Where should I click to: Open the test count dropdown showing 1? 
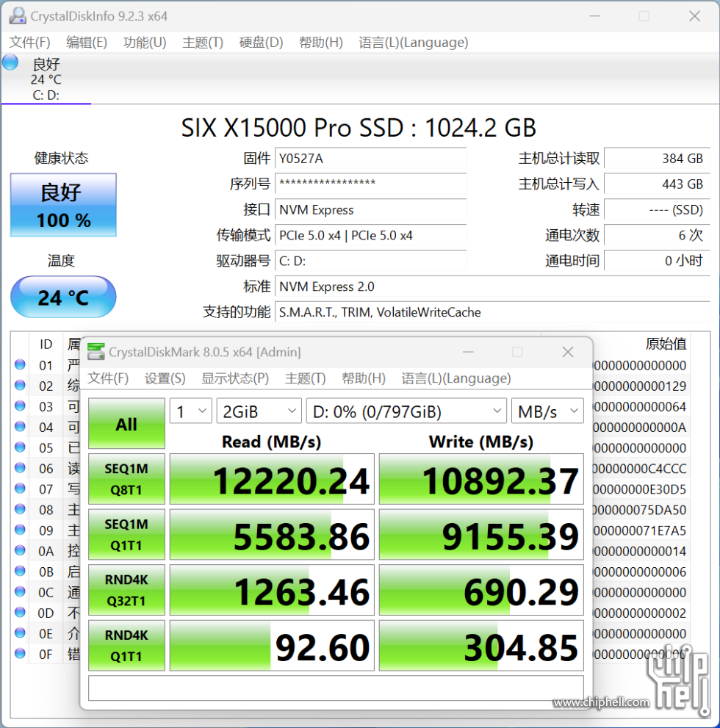(x=190, y=411)
